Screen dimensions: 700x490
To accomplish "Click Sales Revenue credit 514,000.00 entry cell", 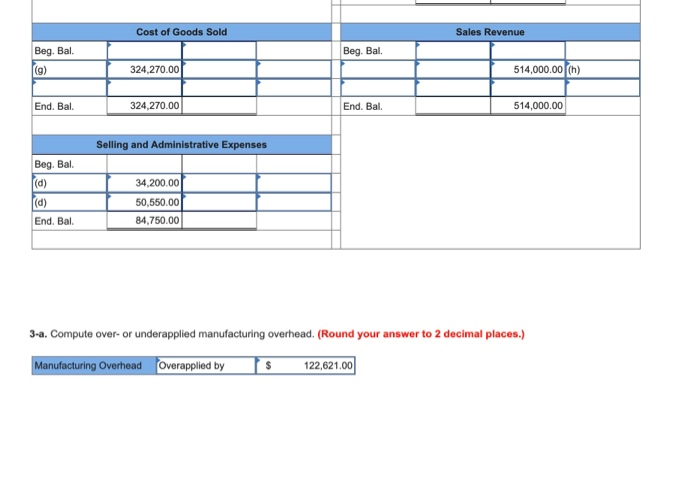I will (528, 70).
